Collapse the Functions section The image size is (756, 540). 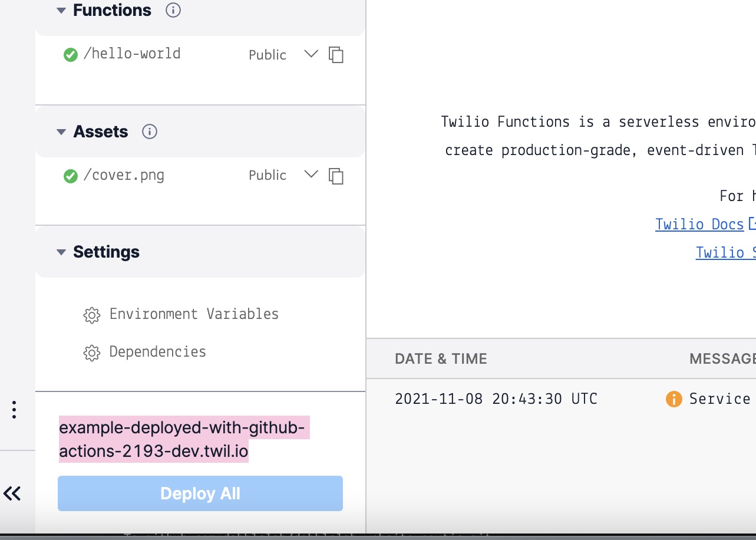[61, 11]
